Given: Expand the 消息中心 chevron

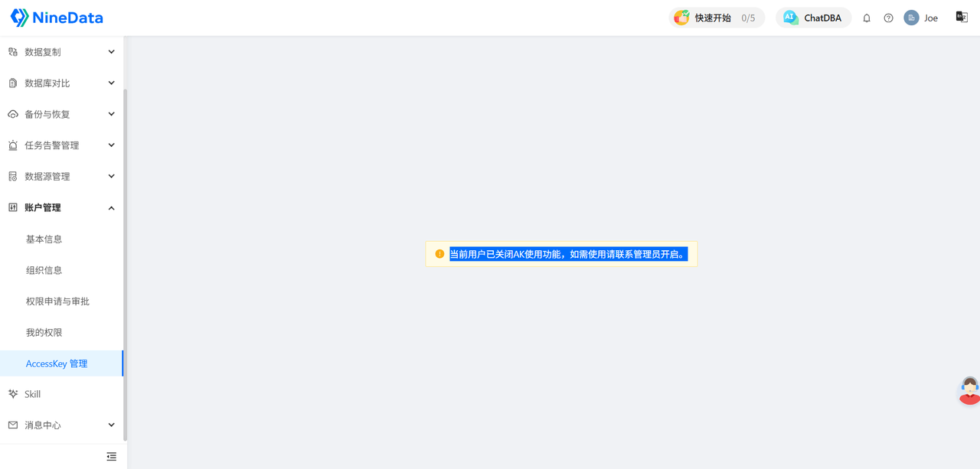Looking at the screenshot, I should 111,425.
